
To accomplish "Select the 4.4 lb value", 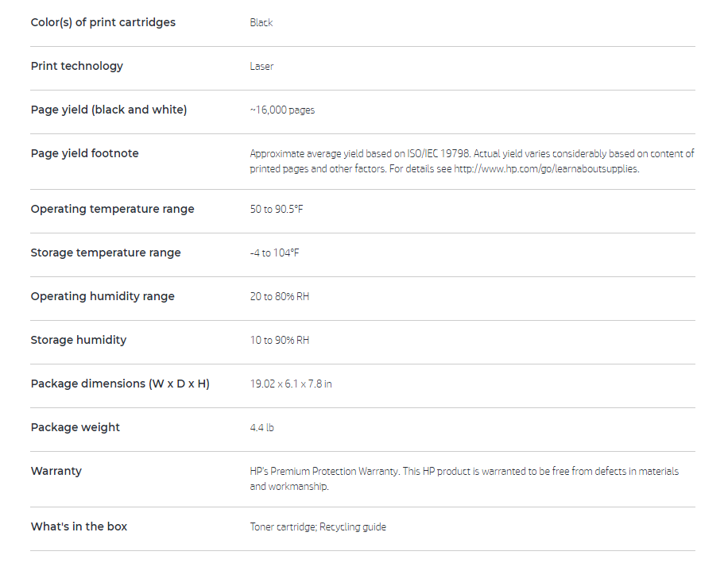I will (261, 427).
